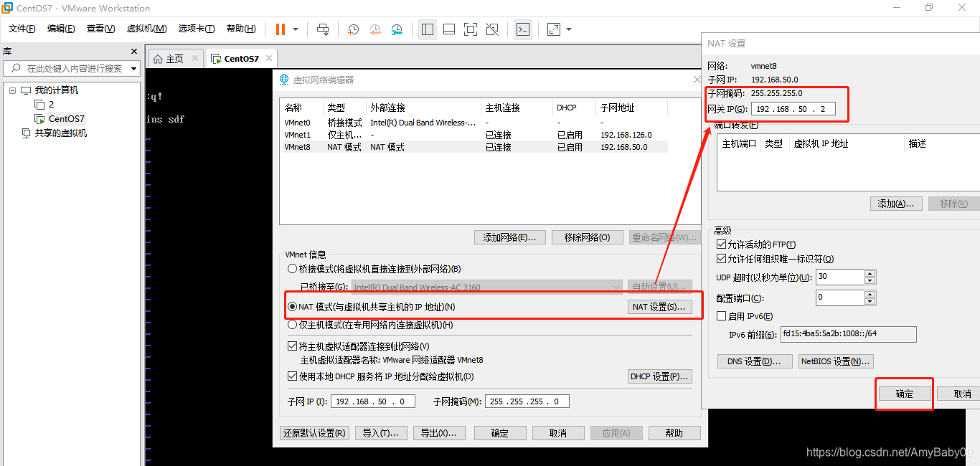The width and height of the screenshot is (980, 466).
Task: Click the unity mode toolbar icon
Action: click(x=492, y=29)
